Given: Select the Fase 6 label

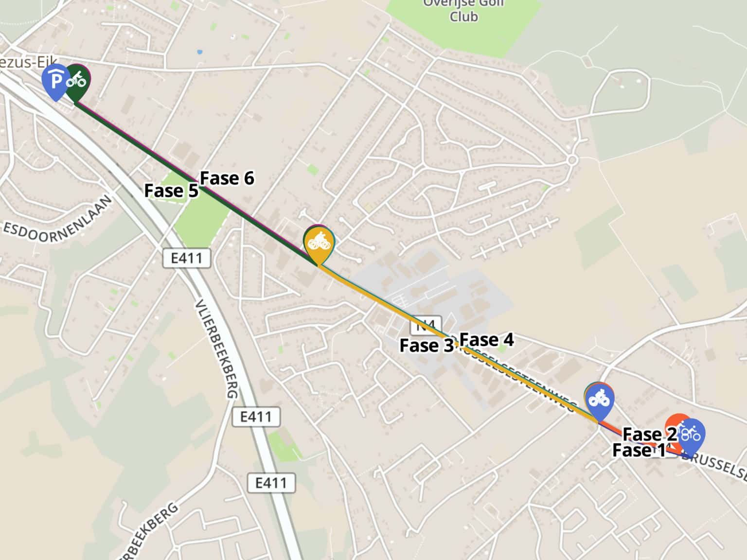Looking at the screenshot, I should tap(227, 178).
